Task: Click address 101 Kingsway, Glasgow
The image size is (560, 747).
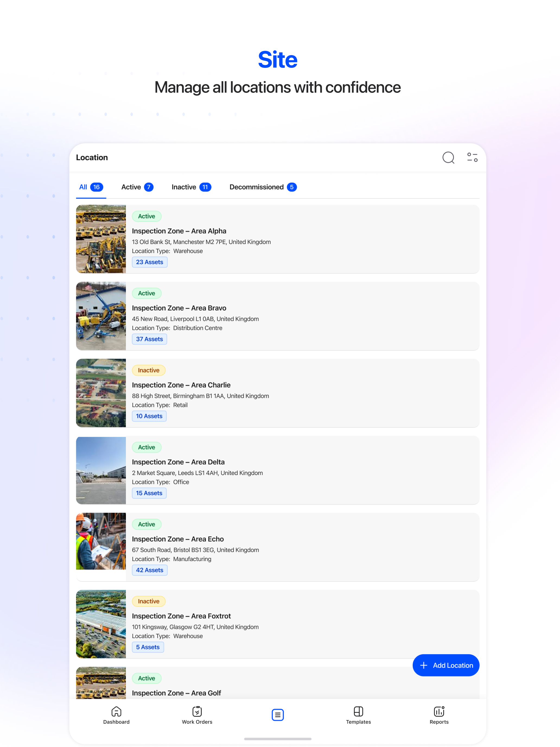Action: click(195, 627)
